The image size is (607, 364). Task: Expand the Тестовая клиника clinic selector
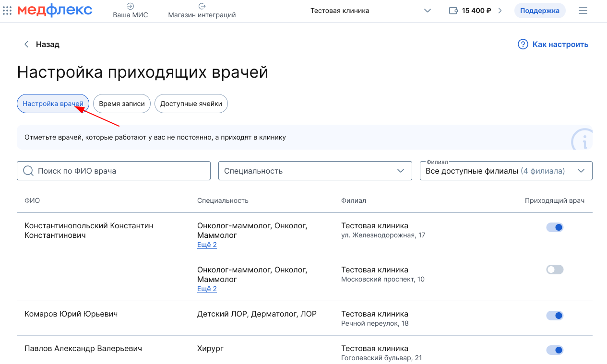coord(370,11)
